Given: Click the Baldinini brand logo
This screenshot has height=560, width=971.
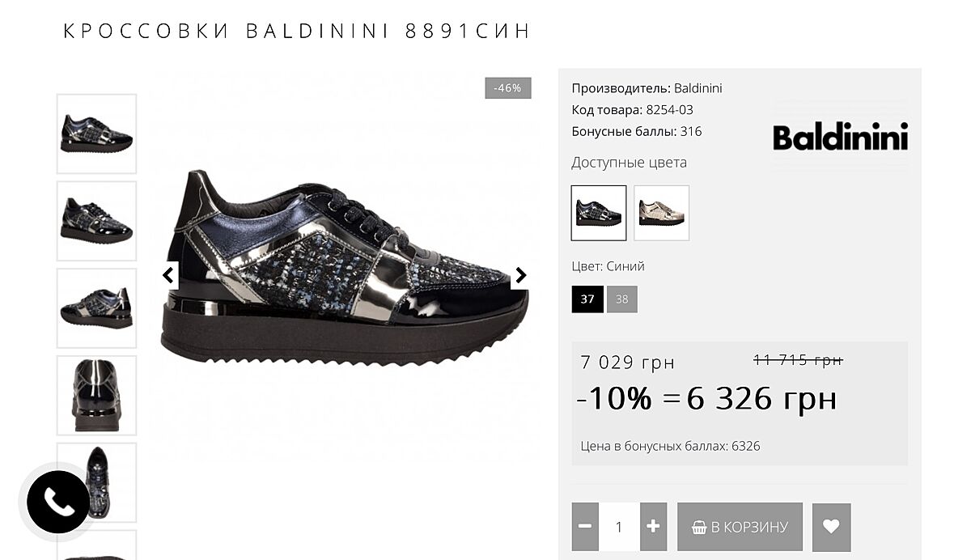Looking at the screenshot, I should coord(840,137).
